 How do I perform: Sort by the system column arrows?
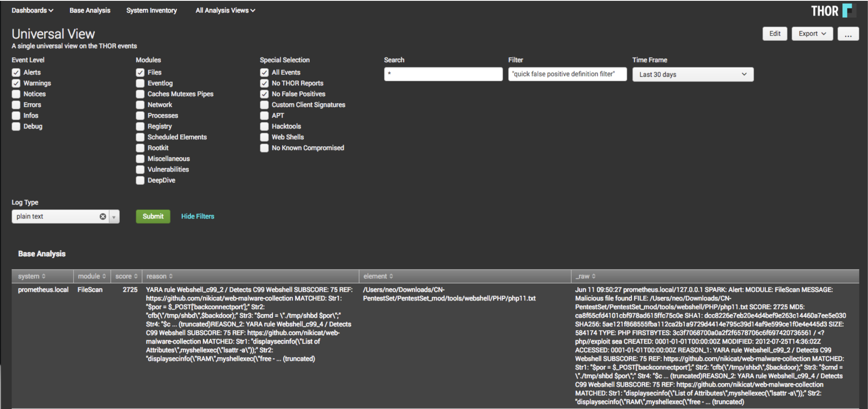click(x=44, y=276)
